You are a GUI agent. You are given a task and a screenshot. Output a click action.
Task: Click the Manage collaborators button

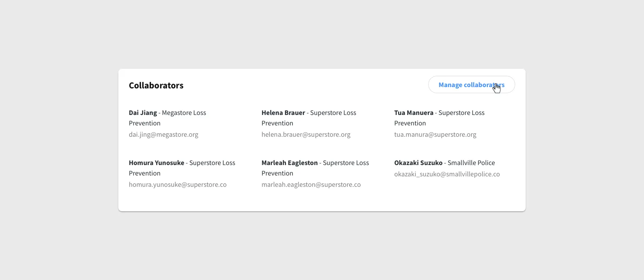471,85
